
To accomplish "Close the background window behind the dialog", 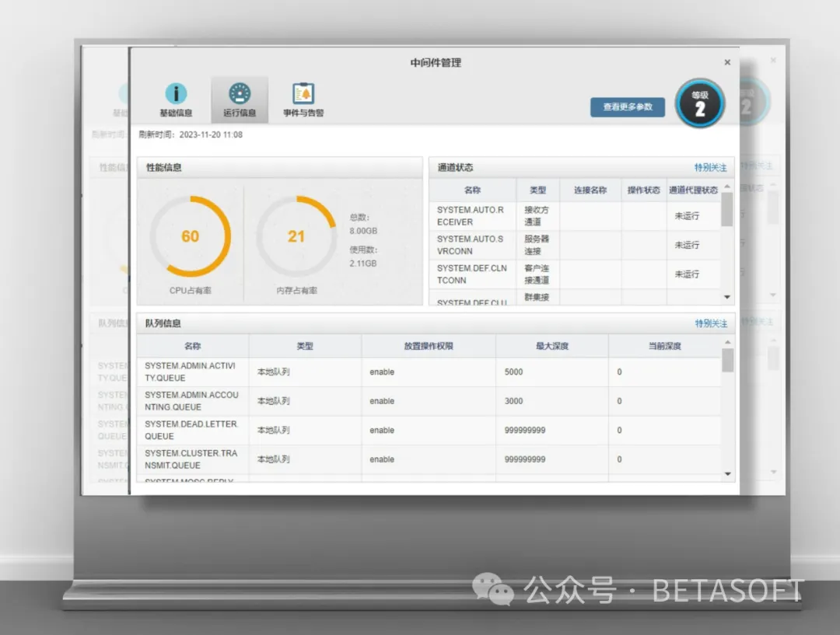I will pos(773,60).
